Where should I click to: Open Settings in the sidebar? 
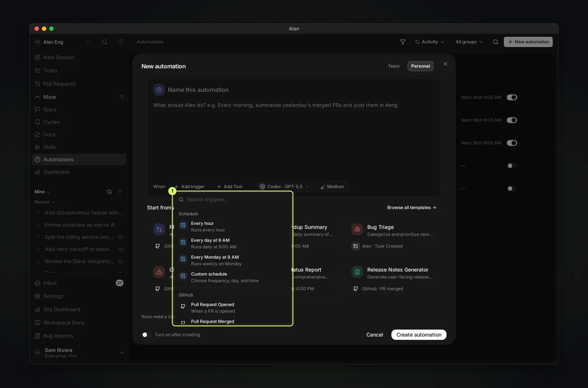point(79,296)
